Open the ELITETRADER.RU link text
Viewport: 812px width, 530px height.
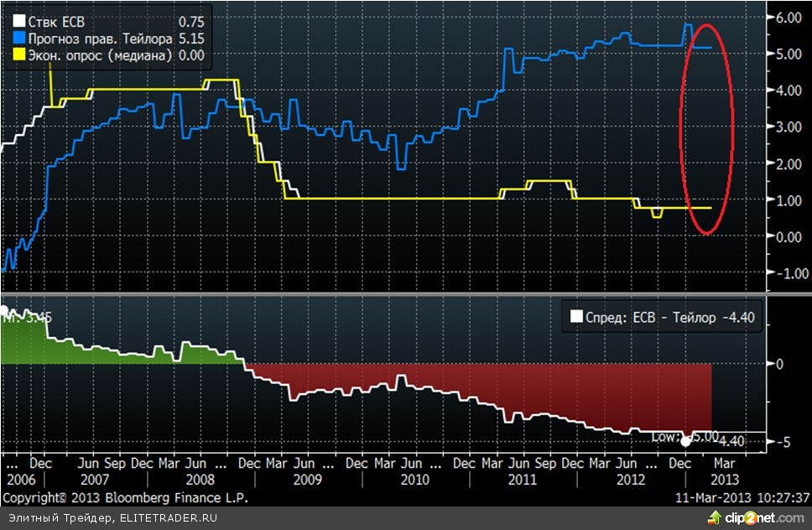(x=164, y=517)
